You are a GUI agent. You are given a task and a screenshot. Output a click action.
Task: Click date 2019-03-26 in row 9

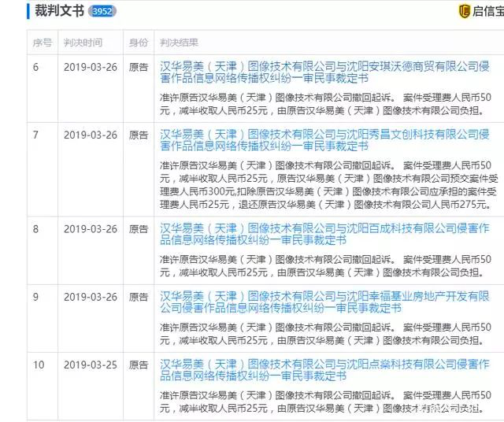(91, 297)
